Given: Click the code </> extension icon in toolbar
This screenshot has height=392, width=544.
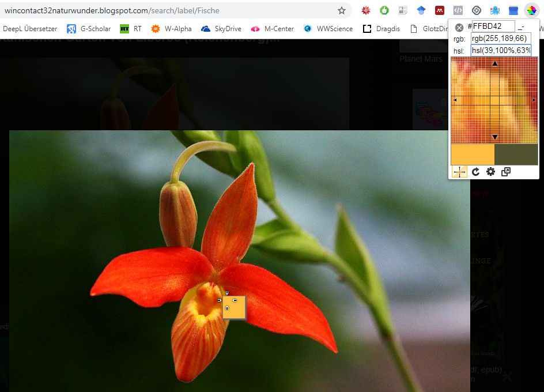Looking at the screenshot, I should 458,10.
